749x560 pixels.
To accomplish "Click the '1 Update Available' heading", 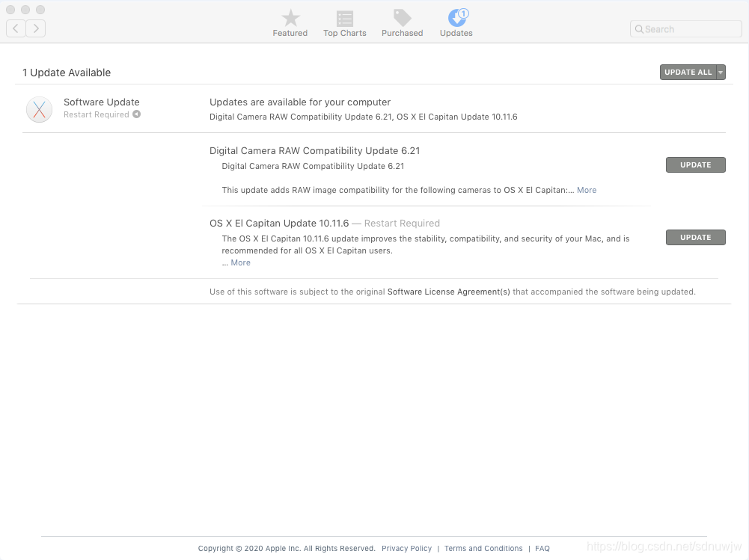I will [x=67, y=73].
